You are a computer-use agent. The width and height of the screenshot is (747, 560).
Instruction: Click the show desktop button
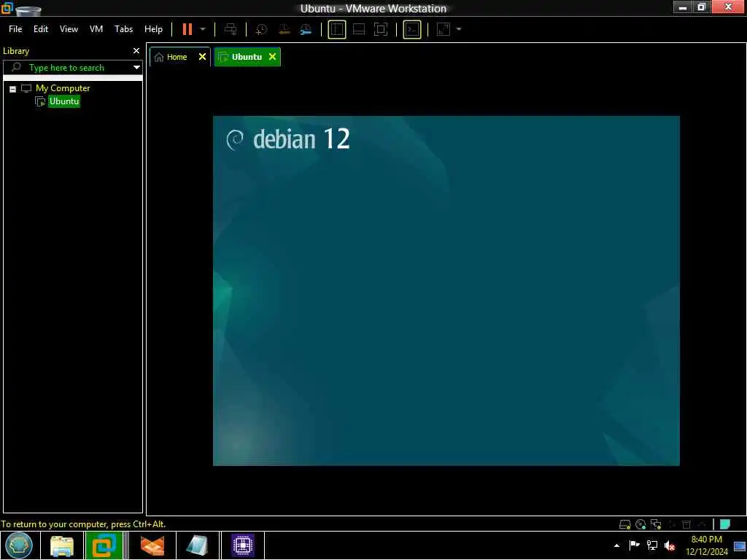tap(740, 545)
